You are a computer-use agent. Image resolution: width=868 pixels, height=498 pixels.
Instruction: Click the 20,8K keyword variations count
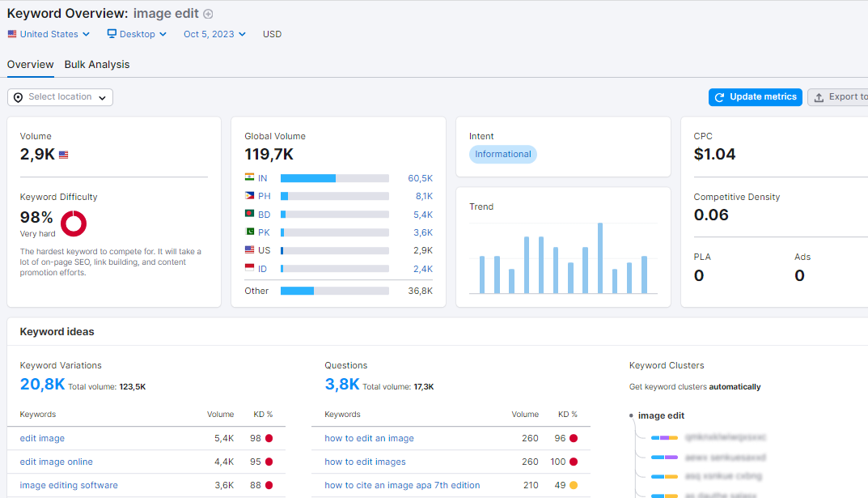tap(43, 384)
